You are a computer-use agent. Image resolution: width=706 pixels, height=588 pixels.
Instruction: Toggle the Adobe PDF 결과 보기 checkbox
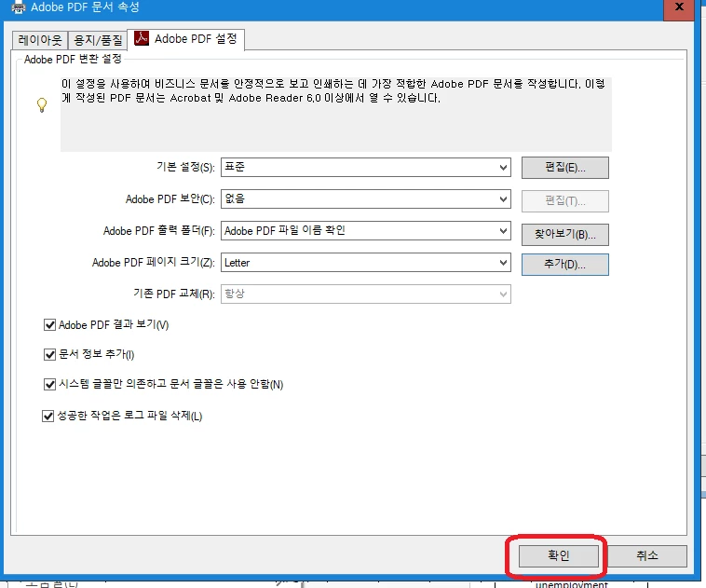click(49, 325)
